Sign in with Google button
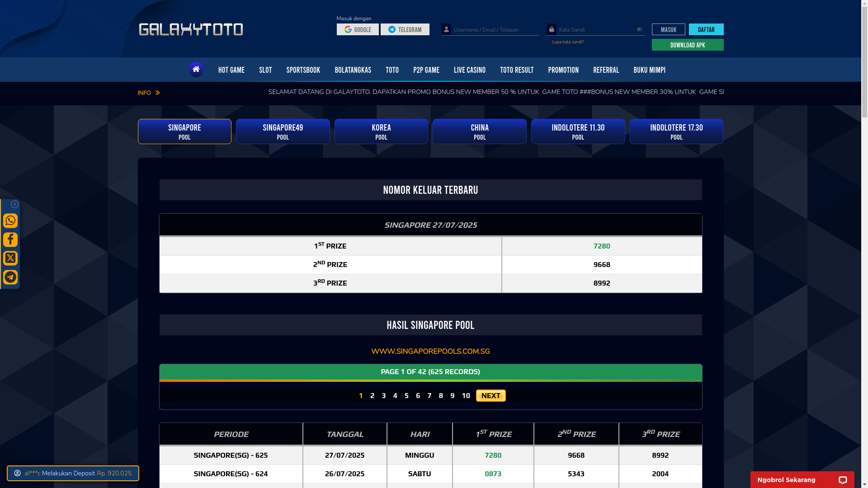The width and height of the screenshot is (868, 488). [358, 29]
